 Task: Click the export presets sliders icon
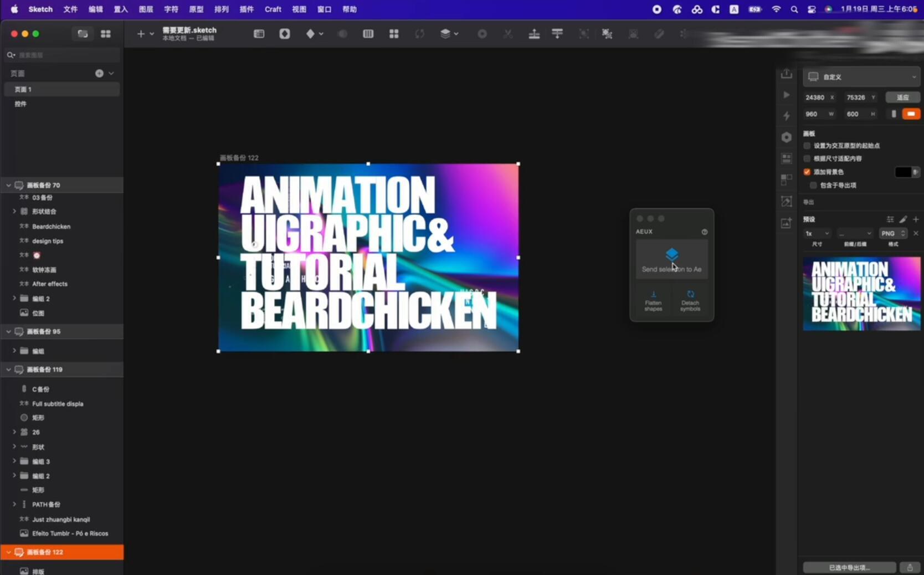click(890, 219)
